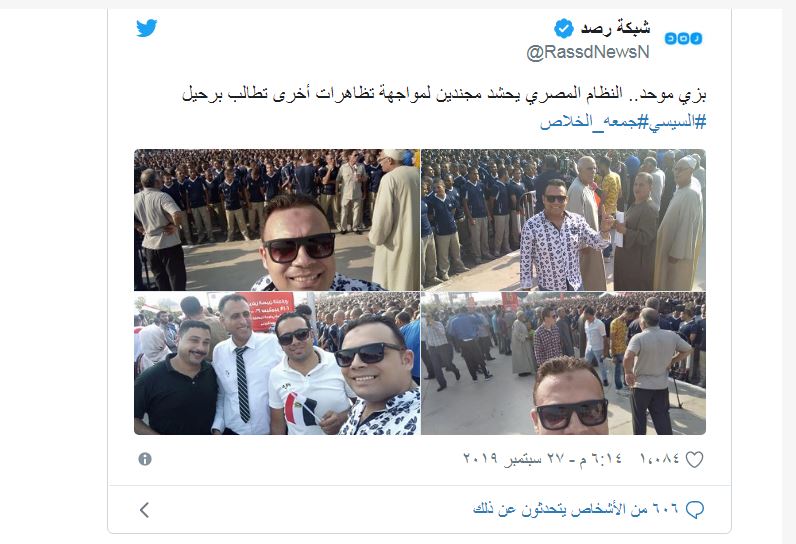
Task: Open the شبكة رصد account name
Action: point(615,28)
